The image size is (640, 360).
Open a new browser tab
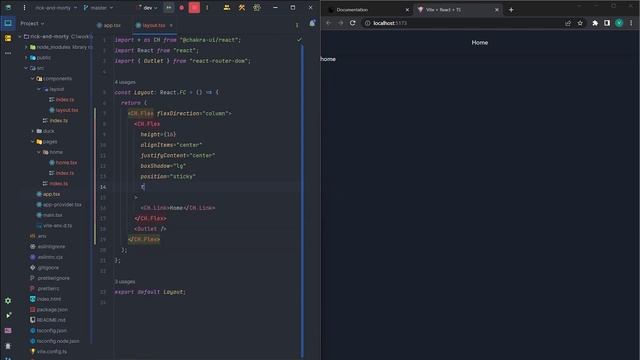511,10
